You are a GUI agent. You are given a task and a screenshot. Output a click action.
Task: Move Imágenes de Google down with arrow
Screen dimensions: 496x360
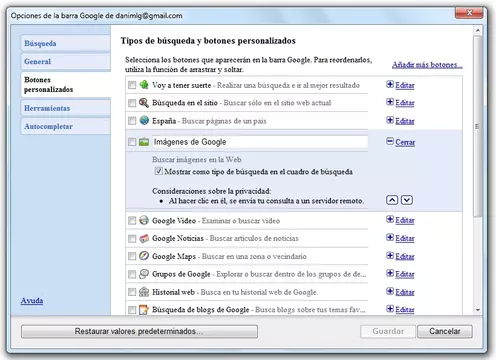pyautogui.click(x=407, y=200)
